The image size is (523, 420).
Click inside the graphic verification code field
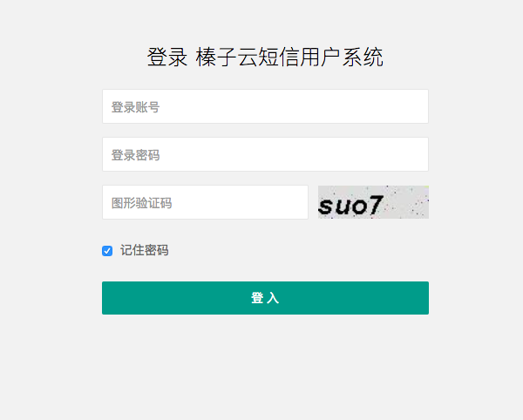[205, 202]
